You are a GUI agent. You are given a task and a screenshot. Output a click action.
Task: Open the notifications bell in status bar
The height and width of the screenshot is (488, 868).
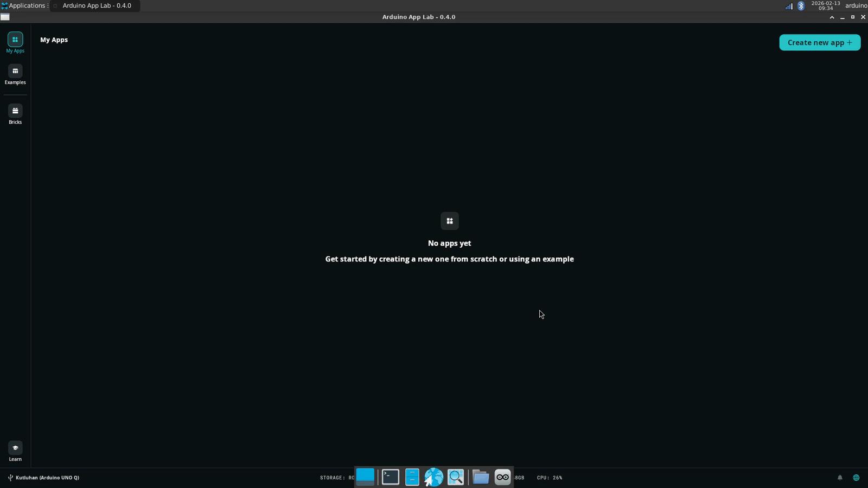(x=840, y=478)
